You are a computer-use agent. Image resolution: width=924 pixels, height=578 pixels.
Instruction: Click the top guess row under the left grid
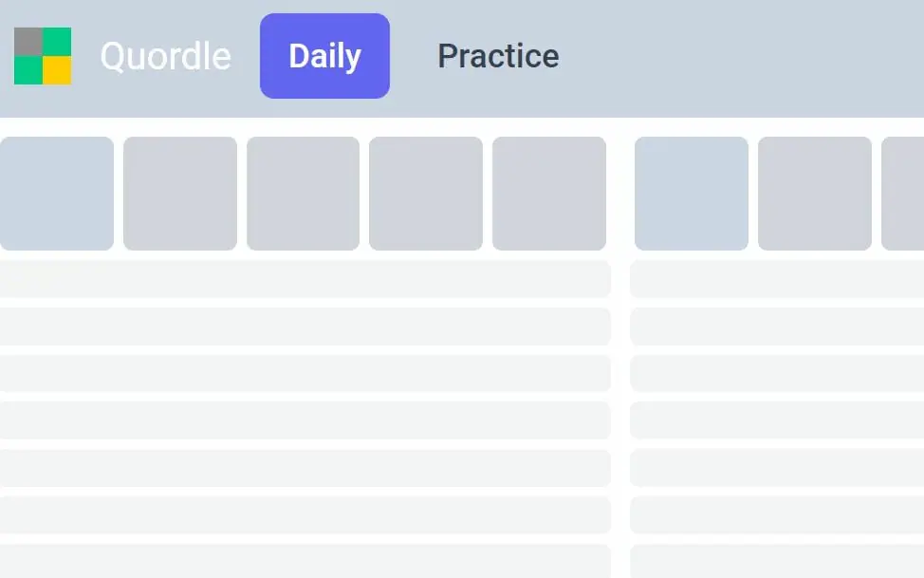[305, 278]
